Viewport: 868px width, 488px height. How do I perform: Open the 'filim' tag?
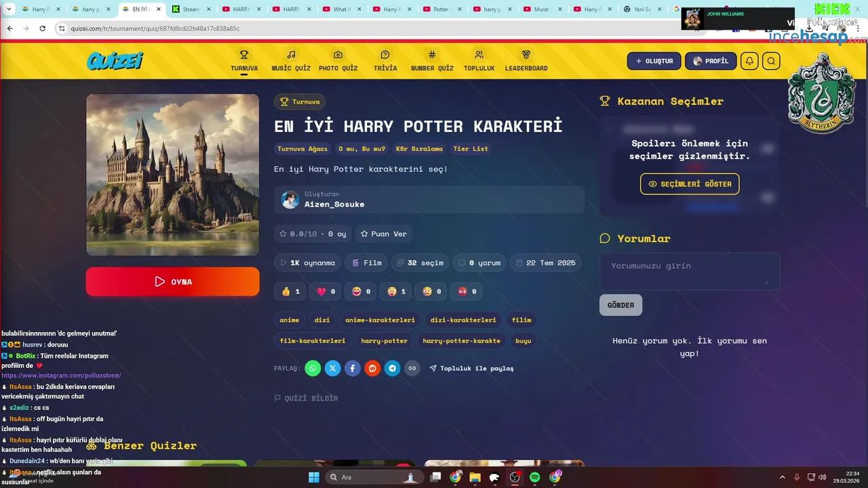pos(521,320)
